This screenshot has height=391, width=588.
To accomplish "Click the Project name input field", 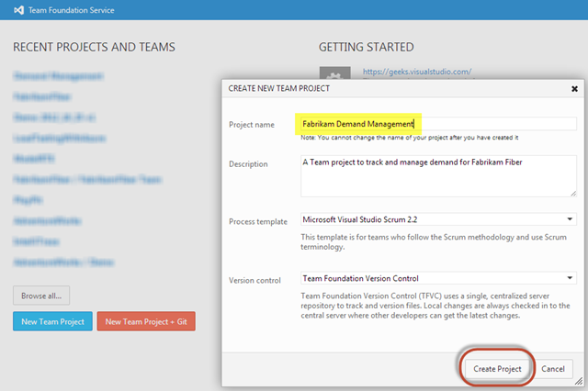I will point(438,124).
